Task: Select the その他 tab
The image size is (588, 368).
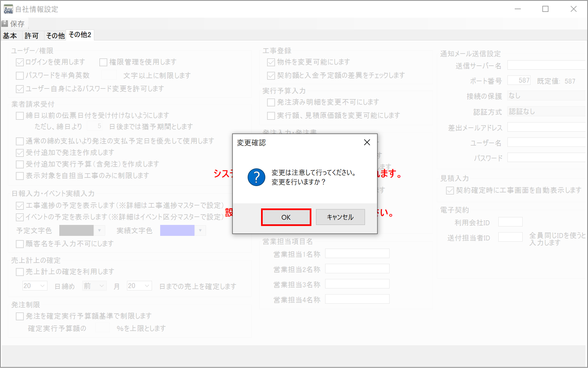Action: click(55, 36)
